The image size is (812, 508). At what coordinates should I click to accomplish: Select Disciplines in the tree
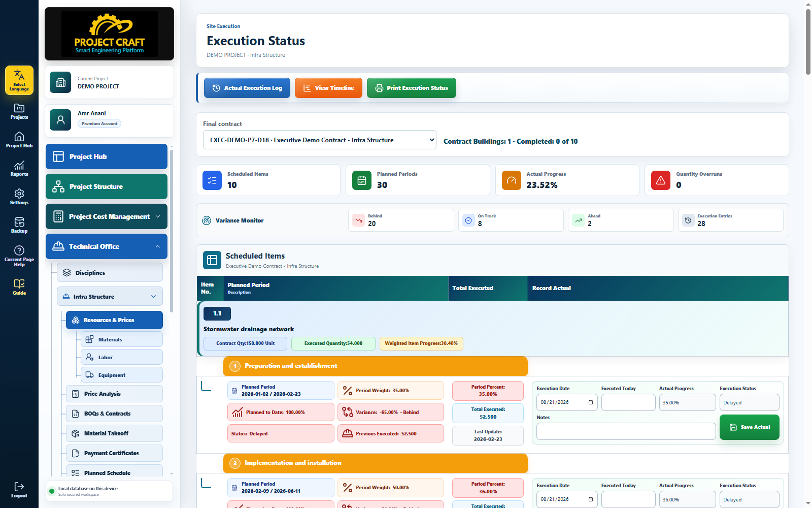(x=110, y=273)
